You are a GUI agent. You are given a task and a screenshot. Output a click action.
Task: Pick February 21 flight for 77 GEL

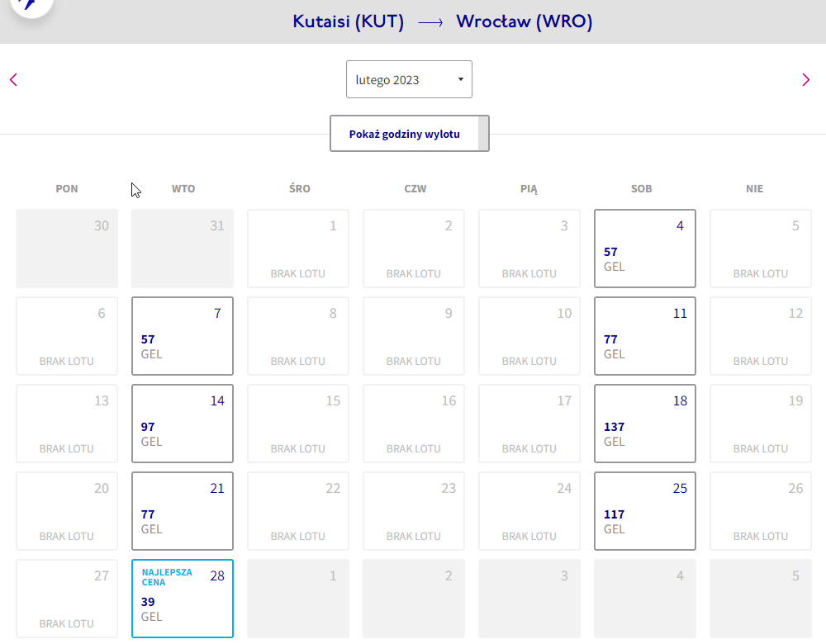183,511
